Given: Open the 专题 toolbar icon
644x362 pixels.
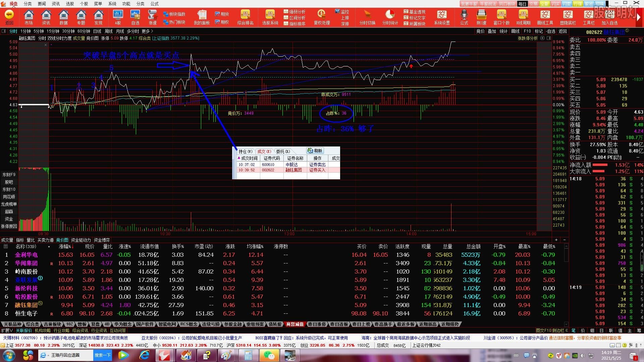Looking at the screenshot, I should [81, 17].
